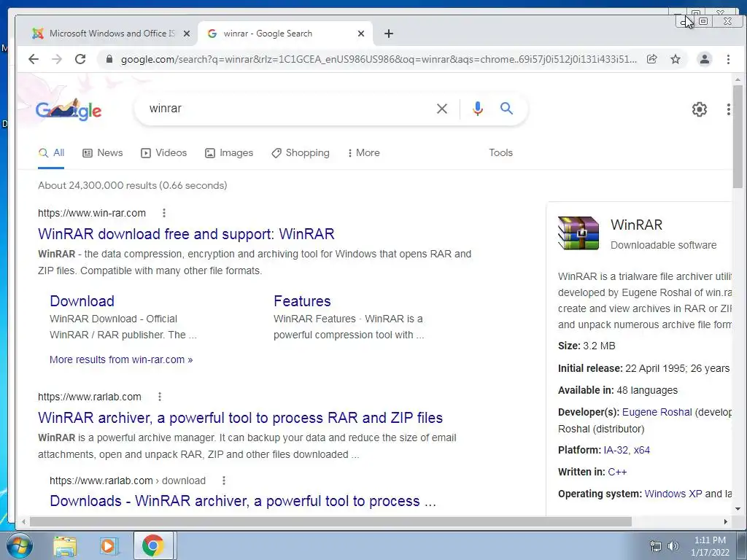Start voice search with the microphone icon

pos(477,109)
